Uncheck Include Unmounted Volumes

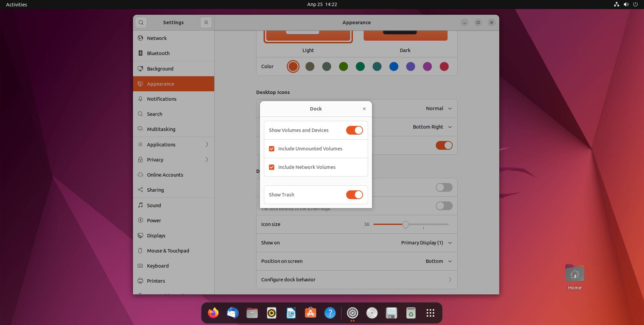click(271, 149)
